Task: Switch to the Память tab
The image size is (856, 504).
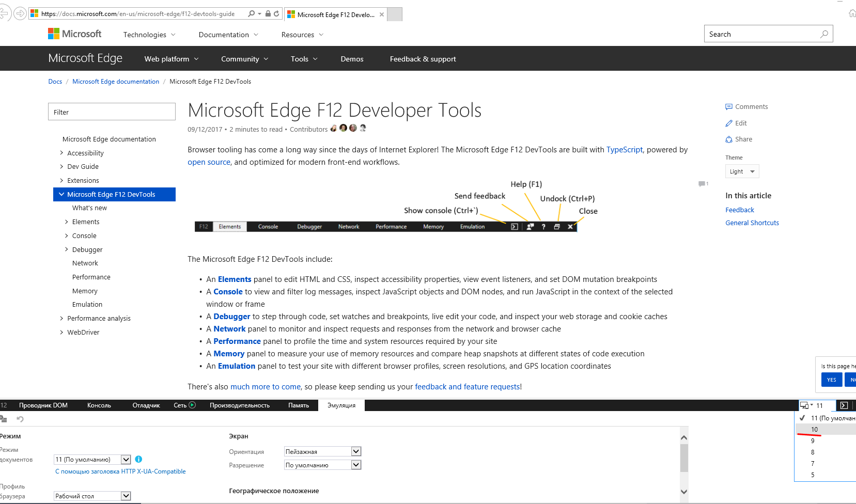Action: (x=299, y=405)
